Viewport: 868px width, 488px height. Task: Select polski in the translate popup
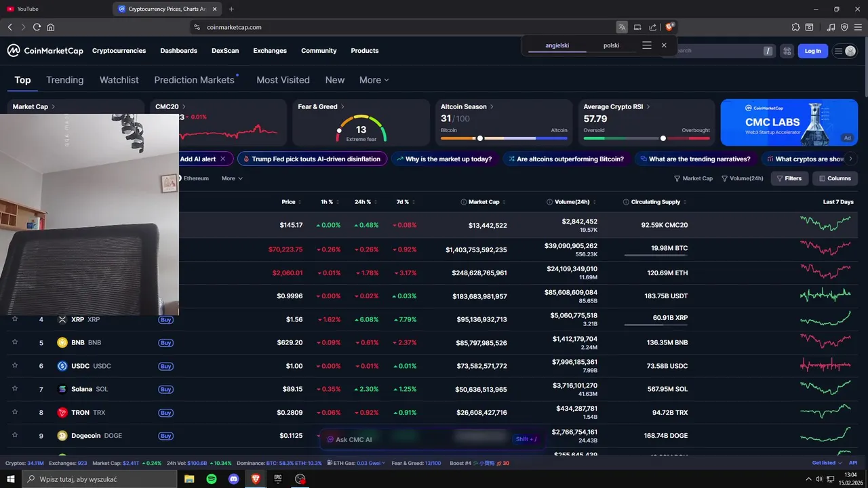(x=612, y=45)
